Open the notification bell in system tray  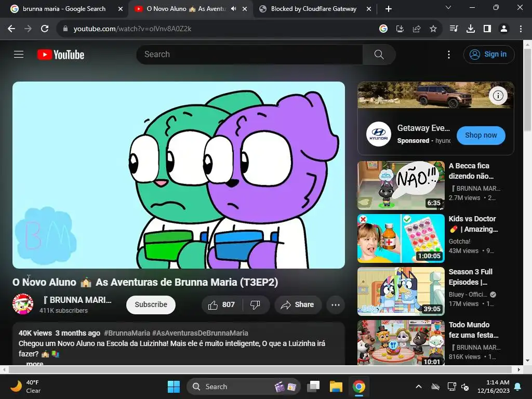click(x=518, y=387)
